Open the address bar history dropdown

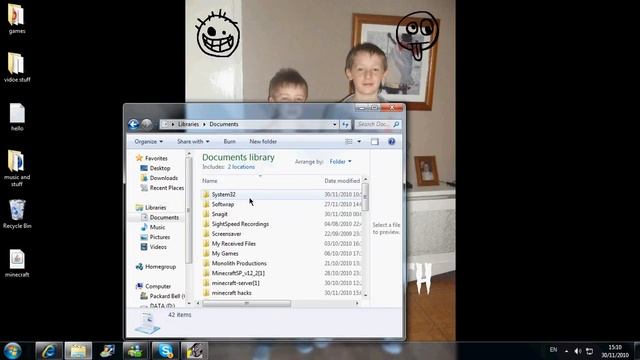click(x=335, y=124)
